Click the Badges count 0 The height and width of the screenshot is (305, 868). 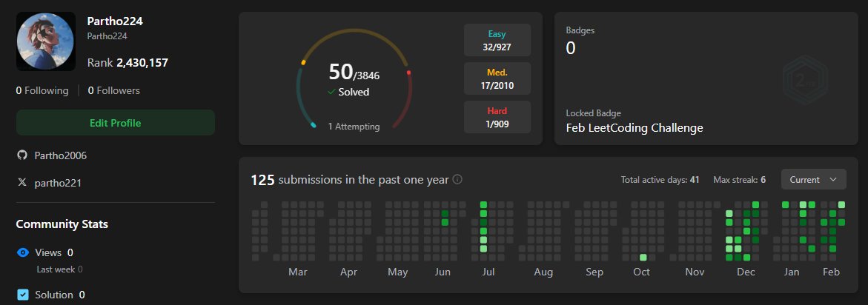click(571, 48)
